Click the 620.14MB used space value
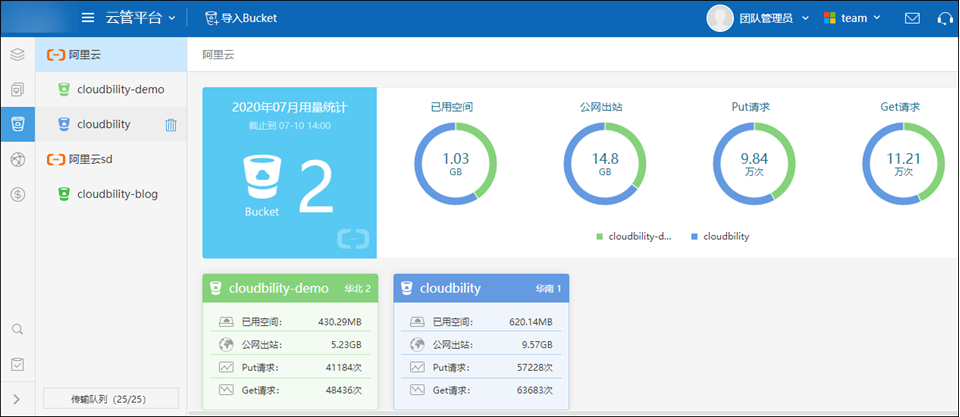 pos(531,322)
